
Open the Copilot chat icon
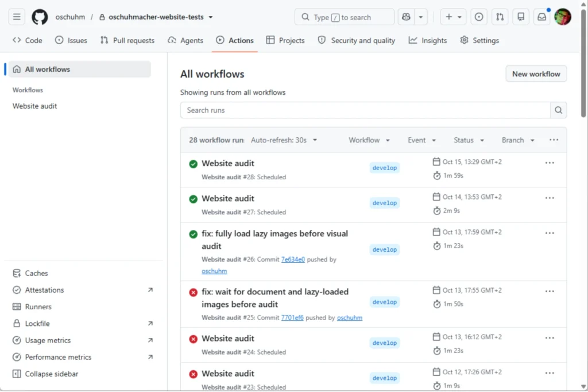pos(406,17)
